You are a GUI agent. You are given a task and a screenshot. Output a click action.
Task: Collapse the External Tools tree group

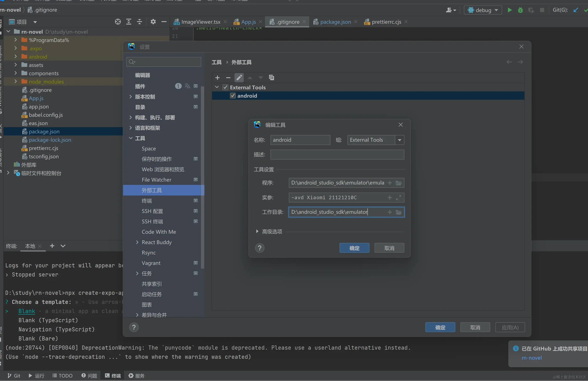[x=217, y=87]
